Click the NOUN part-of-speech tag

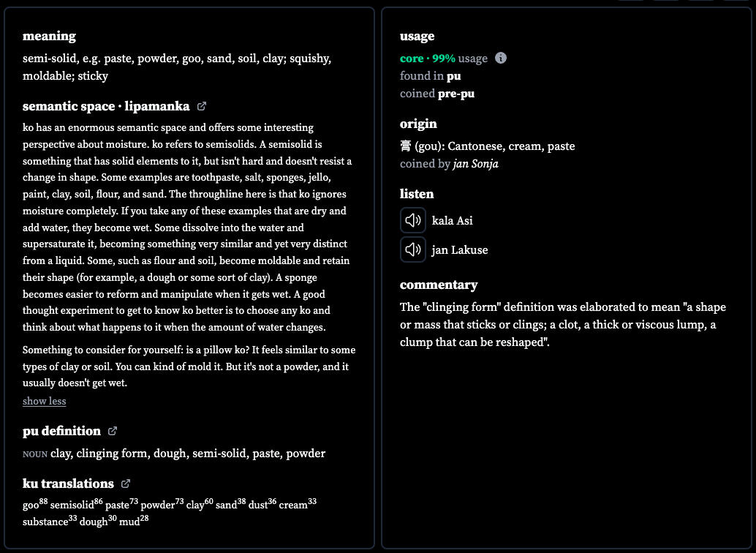click(34, 454)
